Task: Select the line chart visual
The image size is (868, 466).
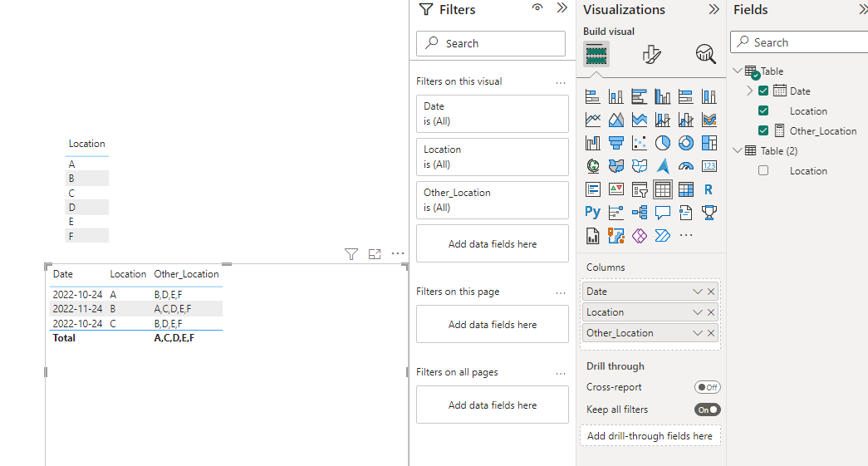Action: [592, 120]
